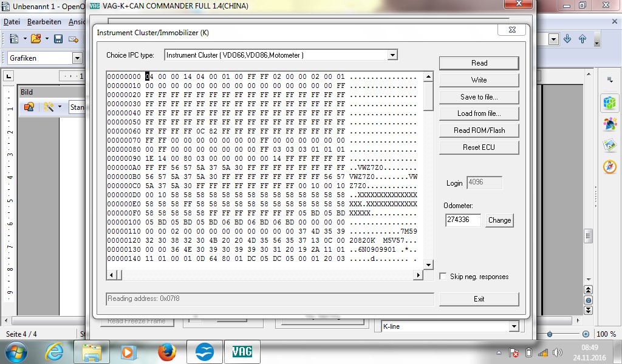Viewport: 622px width, 364px height.
Task: Click Save to file... button
Action: tap(479, 97)
